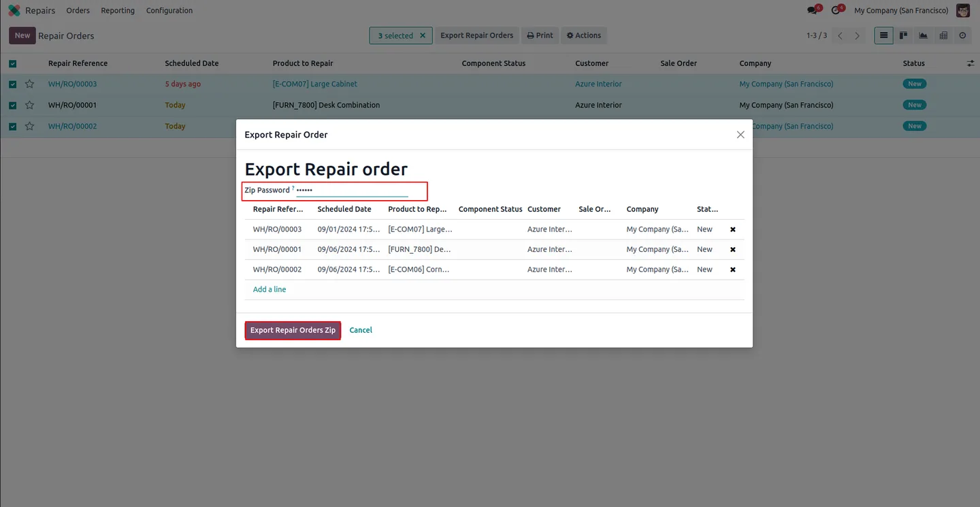Sort list by Scheduled Date column
980x507 pixels.
point(192,63)
